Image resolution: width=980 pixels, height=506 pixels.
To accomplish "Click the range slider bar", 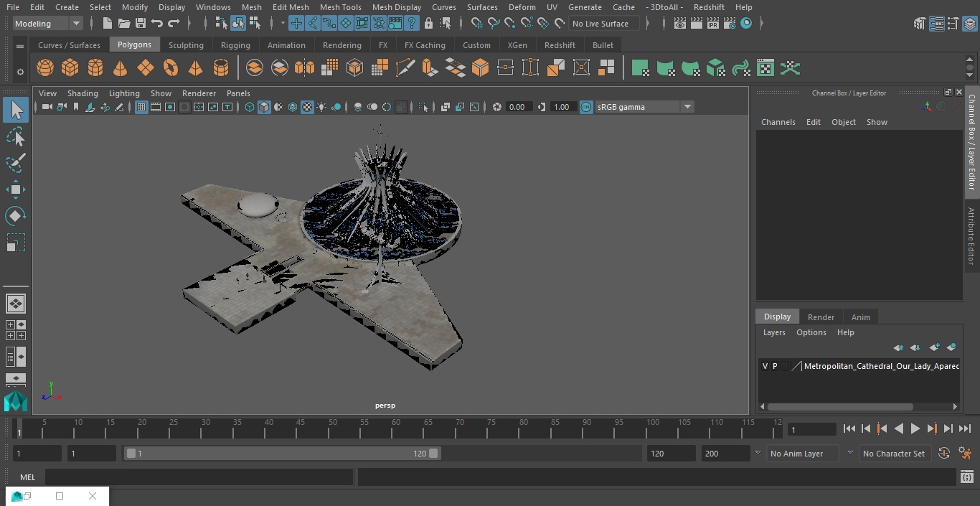I will (x=283, y=454).
